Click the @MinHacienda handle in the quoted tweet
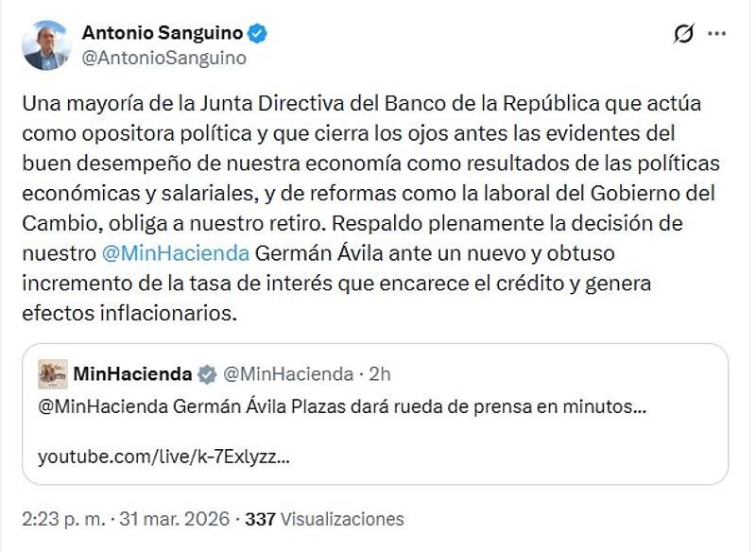 pos(288,373)
